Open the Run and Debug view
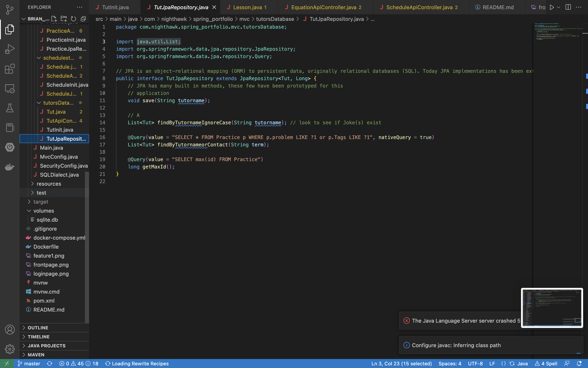The image size is (588, 368). (x=10, y=49)
